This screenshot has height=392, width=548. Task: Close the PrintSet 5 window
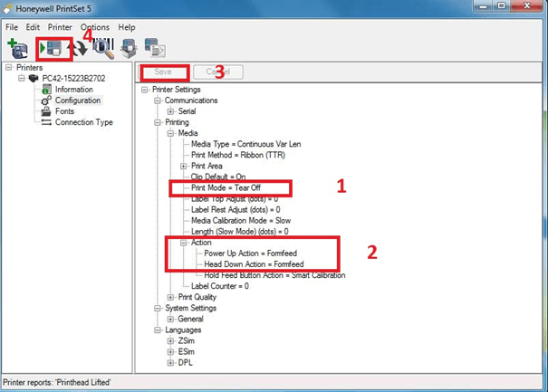(527, 6)
